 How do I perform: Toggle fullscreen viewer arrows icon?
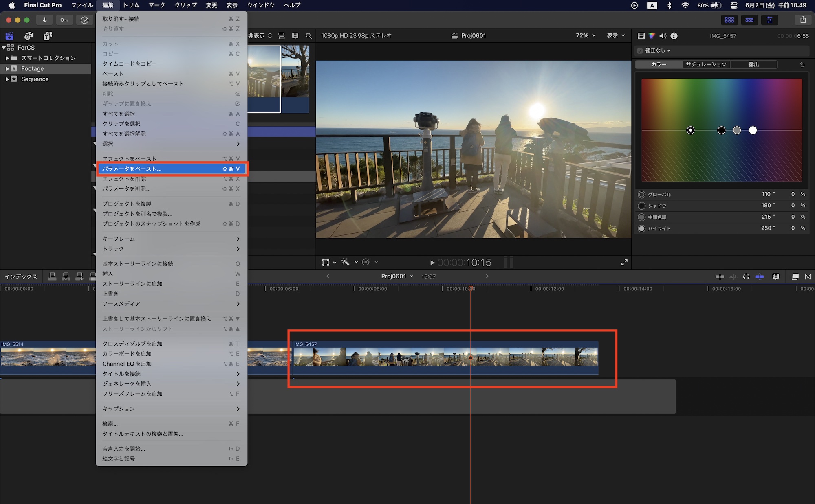coord(624,263)
